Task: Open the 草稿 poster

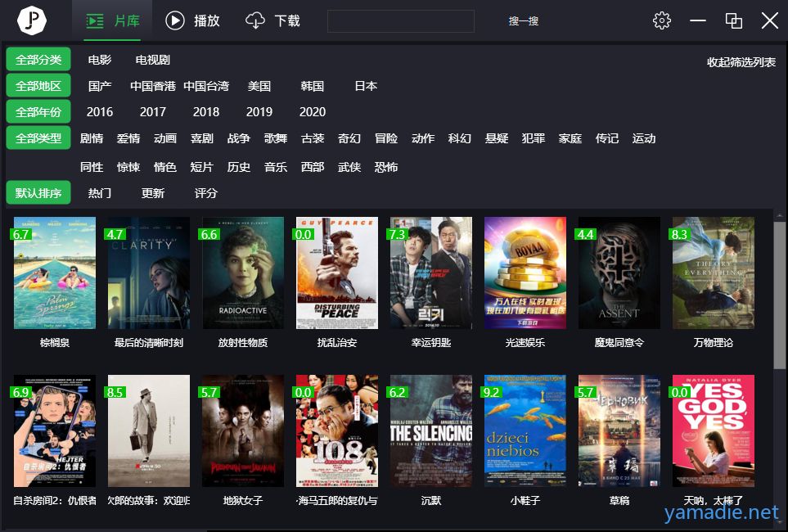Action: (x=619, y=431)
